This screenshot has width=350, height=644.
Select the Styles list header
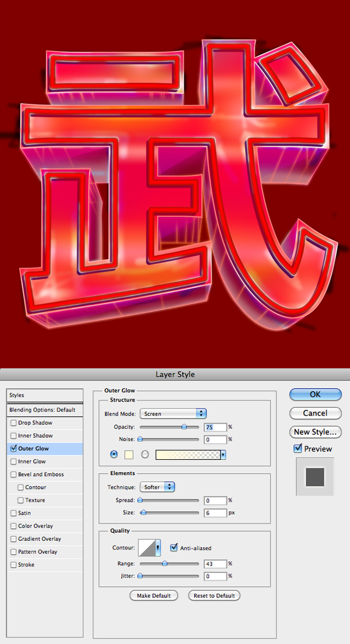click(x=45, y=396)
